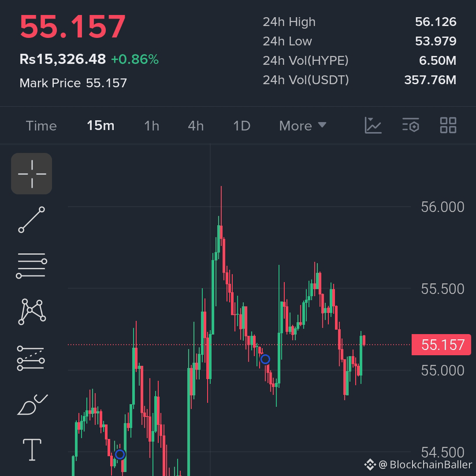The image size is (476, 476).
Task: Tap the +0.86% change value
Action: click(135, 59)
